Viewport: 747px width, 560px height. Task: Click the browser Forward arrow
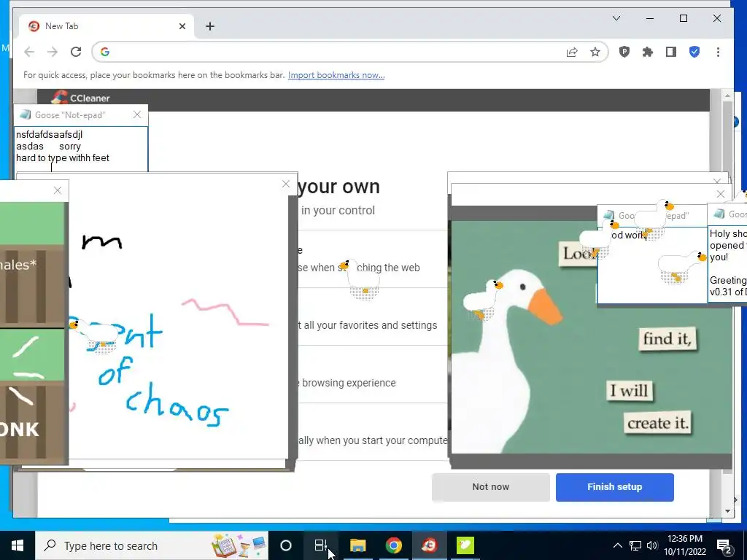[x=53, y=52]
